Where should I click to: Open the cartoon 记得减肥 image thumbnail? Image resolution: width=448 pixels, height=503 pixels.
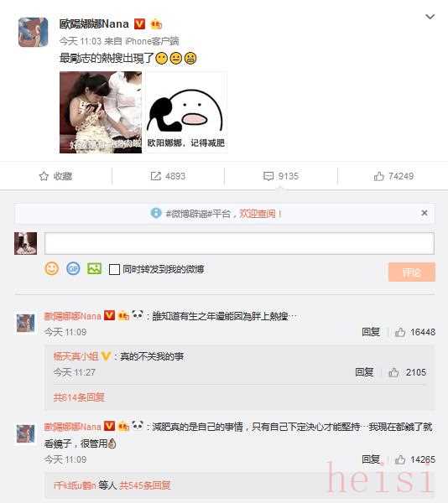(187, 112)
